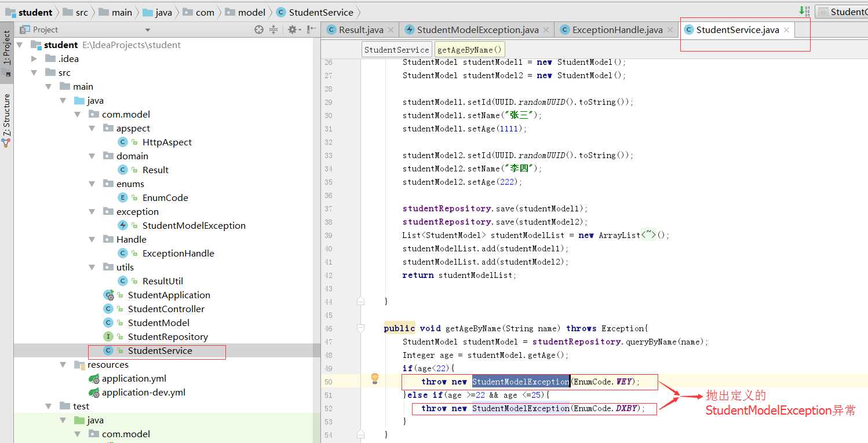Click the StudentController class icon

coord(108,309)
